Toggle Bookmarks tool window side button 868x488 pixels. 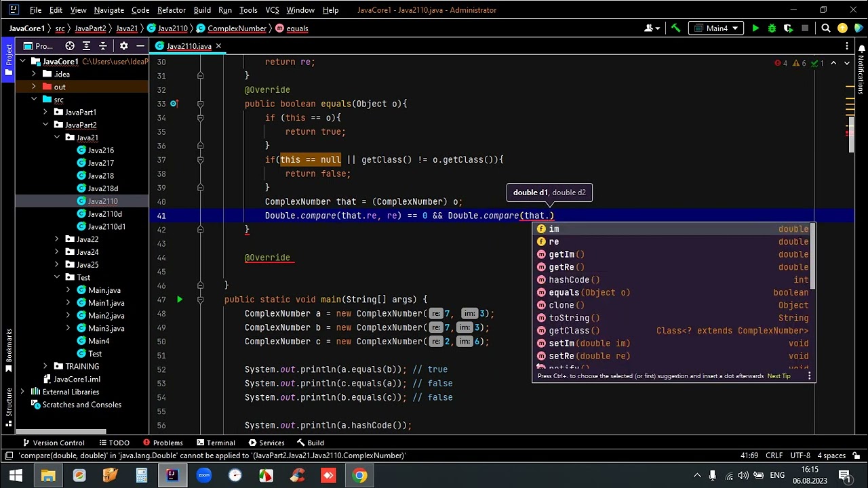(9, 350)
